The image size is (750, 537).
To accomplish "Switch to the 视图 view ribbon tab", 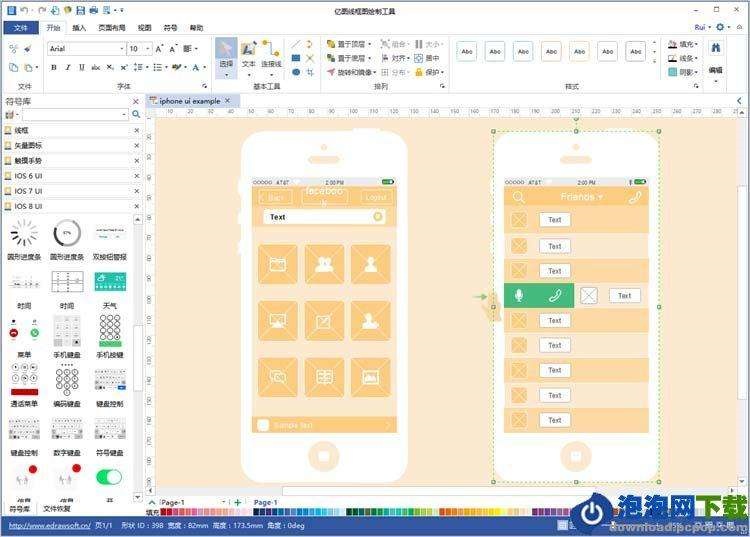I will point(144,28).
